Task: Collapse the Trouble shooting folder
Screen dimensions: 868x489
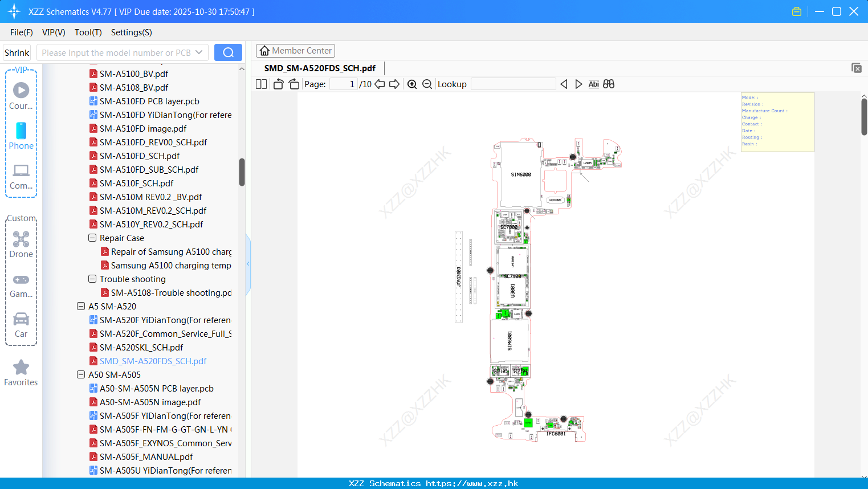Action: tap(92, 279)
